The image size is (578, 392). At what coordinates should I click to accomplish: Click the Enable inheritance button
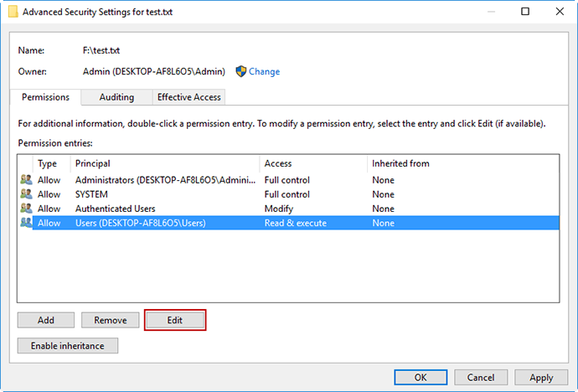coord(68,345)
